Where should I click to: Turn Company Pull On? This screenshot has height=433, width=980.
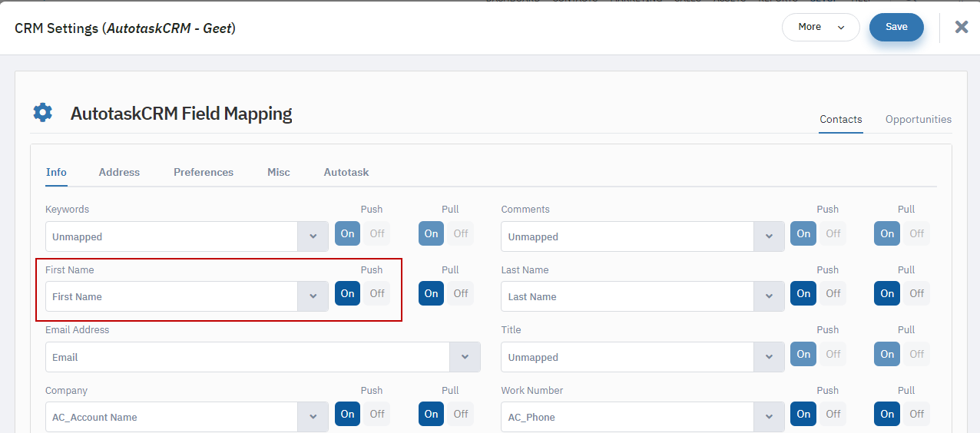tap(431, 414)
